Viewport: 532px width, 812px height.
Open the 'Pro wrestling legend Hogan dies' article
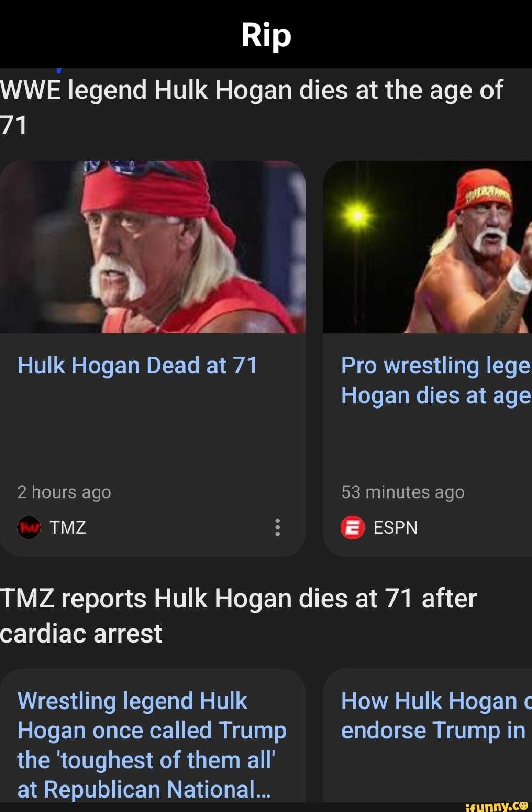433,380
